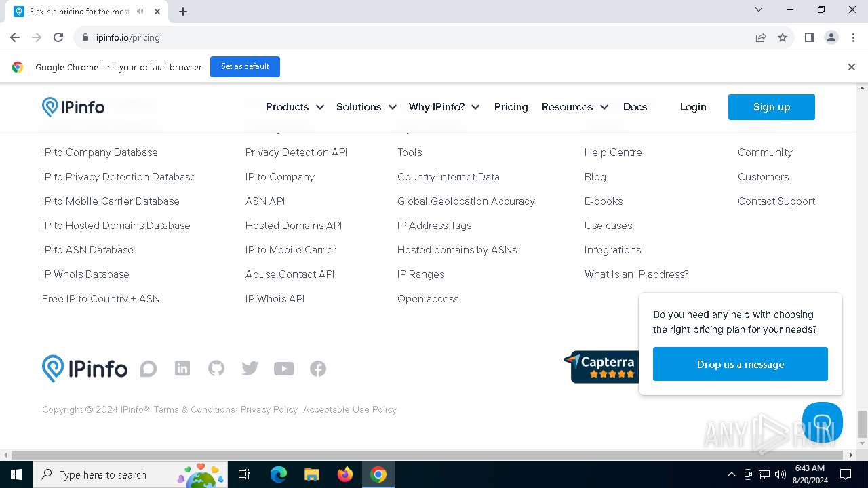Toggle the browser side panel
Image resolution: width=868 pixels, height=488 pixels.
809,37
